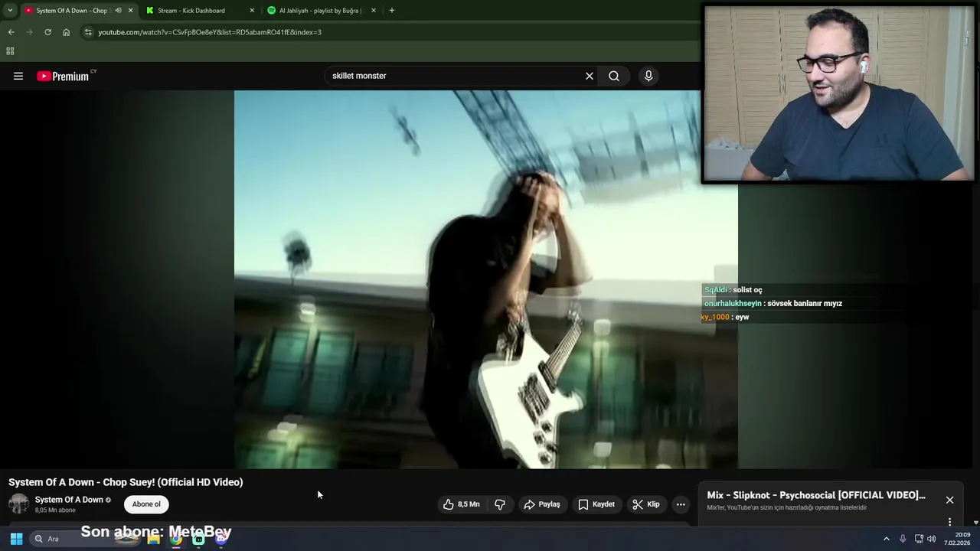Image resolution: width=980 pixels, height=551 pixels.
Task: Open more actions three-dot menu
Action: pos(681,504)
